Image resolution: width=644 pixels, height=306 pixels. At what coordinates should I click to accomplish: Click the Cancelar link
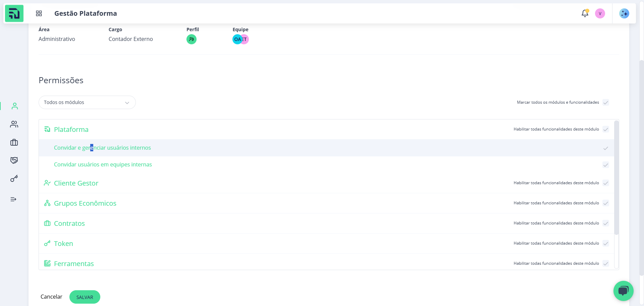pyautogui.click(x=51, y=297)
